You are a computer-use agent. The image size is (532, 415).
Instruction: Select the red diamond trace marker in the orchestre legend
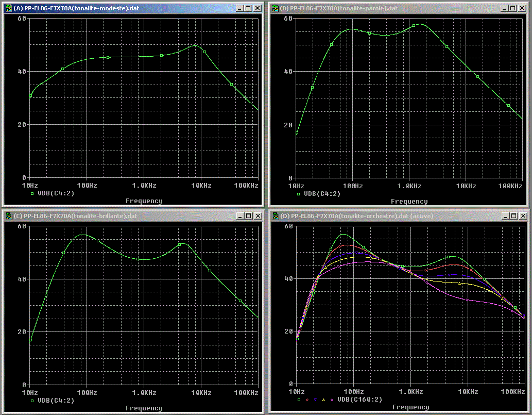coord(307,400)
